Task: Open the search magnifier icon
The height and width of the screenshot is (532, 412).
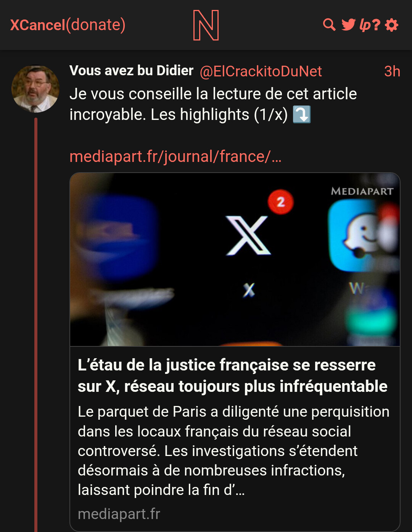Action: [329, 25]
